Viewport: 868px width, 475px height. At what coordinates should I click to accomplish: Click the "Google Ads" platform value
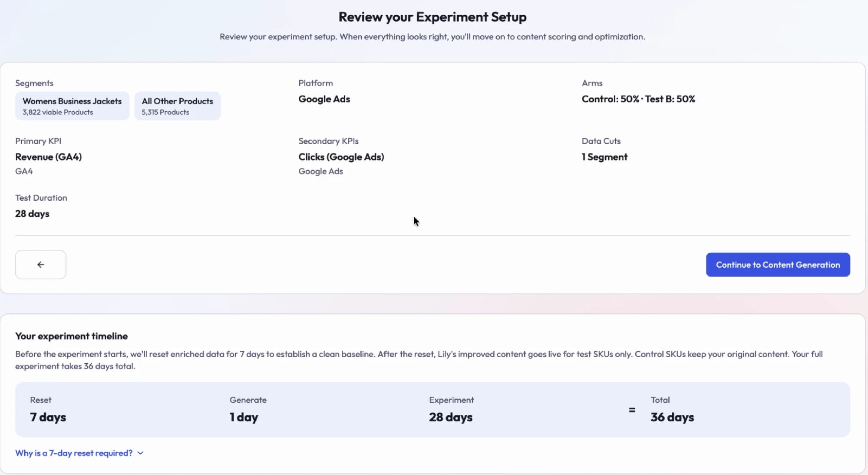(x=324, y=99)
